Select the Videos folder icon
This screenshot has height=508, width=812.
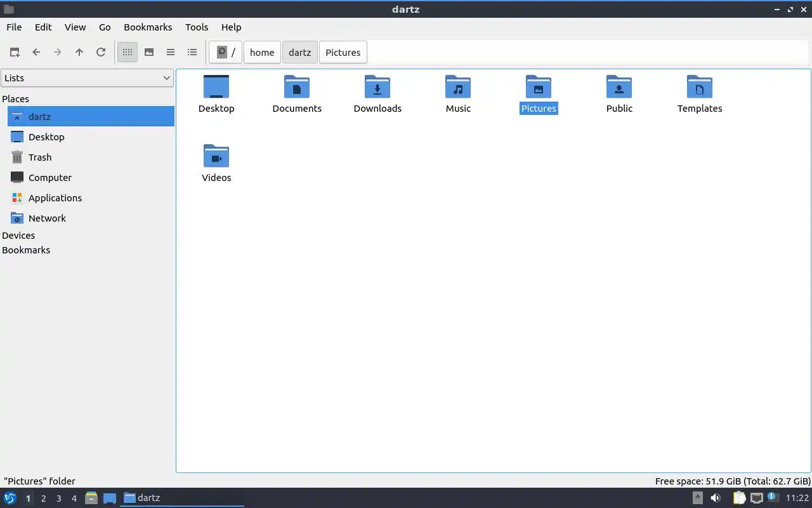tap(216, 163)
